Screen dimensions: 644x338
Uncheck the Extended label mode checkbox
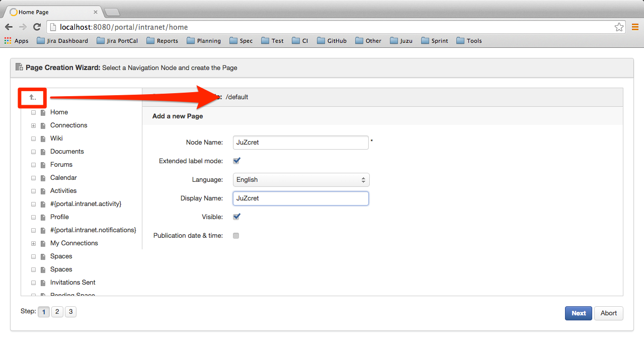coord(236,161)
